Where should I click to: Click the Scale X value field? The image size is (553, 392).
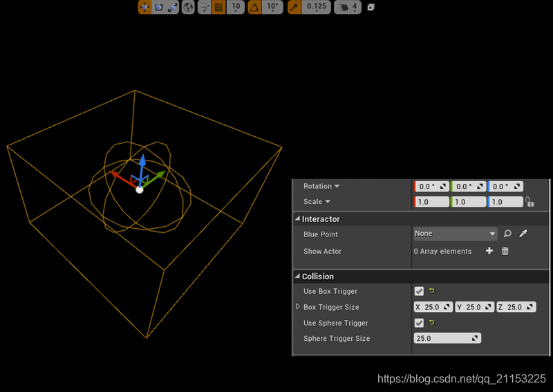pyautogui.click(x=431, y=202)
